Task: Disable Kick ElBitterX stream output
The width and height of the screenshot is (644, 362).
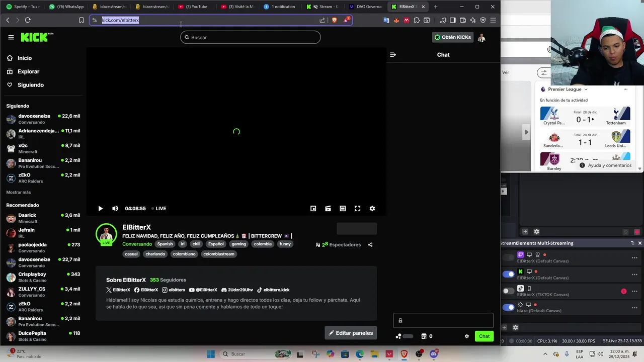Action: (509, 274)
